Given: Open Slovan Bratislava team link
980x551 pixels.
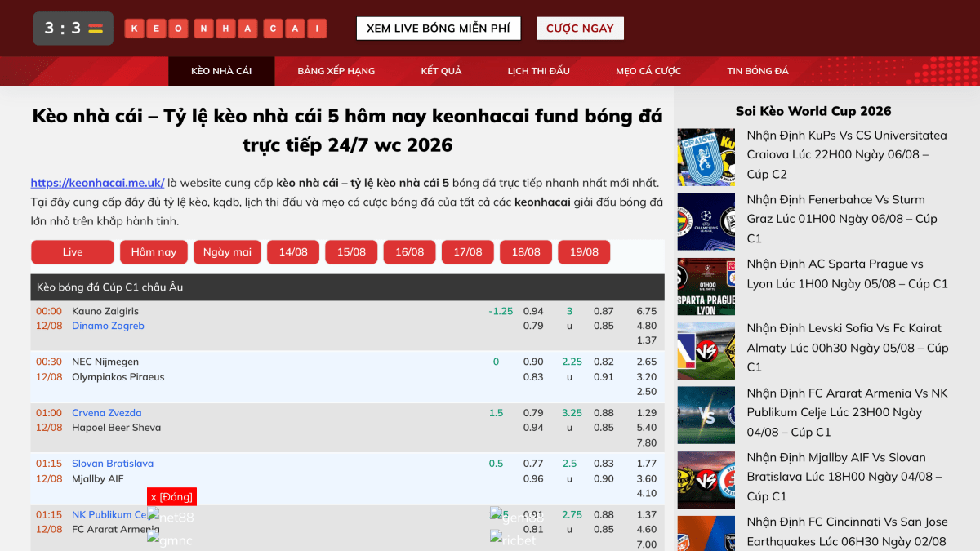Looking at the screenshot, I should [x=113, y=464].
